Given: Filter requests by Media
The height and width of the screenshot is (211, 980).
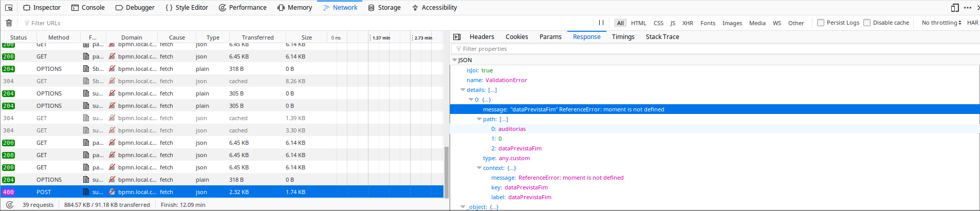Looking at the screenshot, I should pyautogui.click(x=757, y=23).
